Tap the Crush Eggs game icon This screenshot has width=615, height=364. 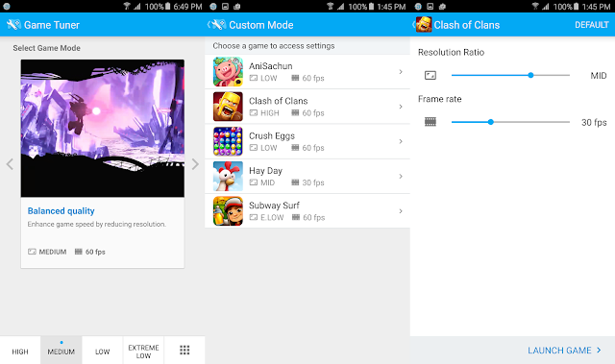pyautogui.click(x=228, y=141)
